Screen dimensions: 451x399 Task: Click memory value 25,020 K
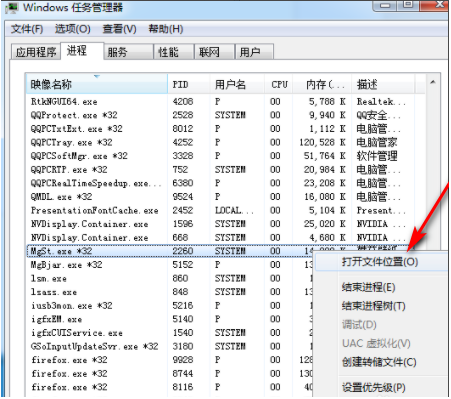[x=325, y=224]
